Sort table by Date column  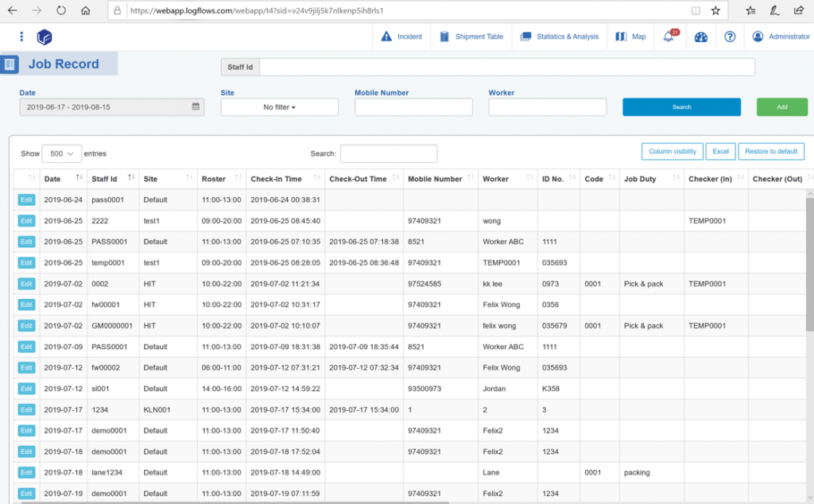tap(64, 179)
